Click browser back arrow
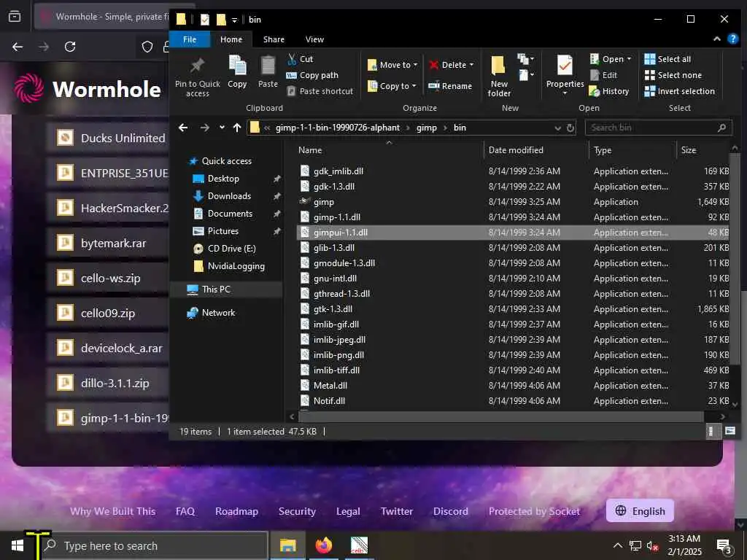 point(18,47)
